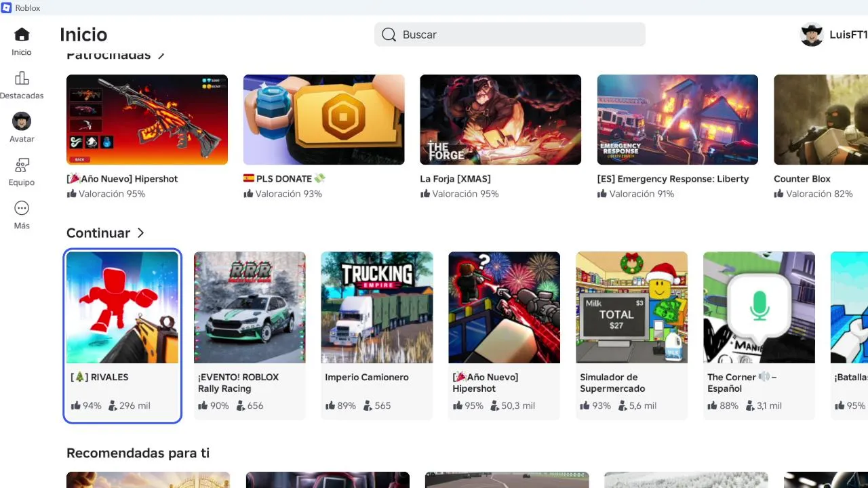
Task: Click "5,6 mil" player count text
Action: [643, 406]
